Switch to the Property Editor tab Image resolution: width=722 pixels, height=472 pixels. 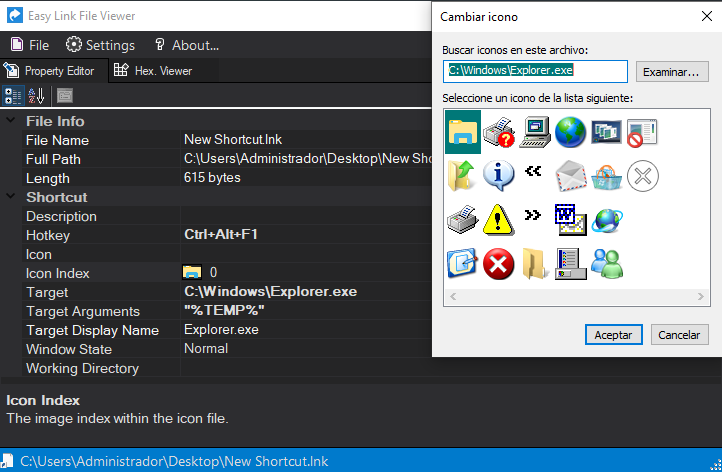(x=54, y=71)
